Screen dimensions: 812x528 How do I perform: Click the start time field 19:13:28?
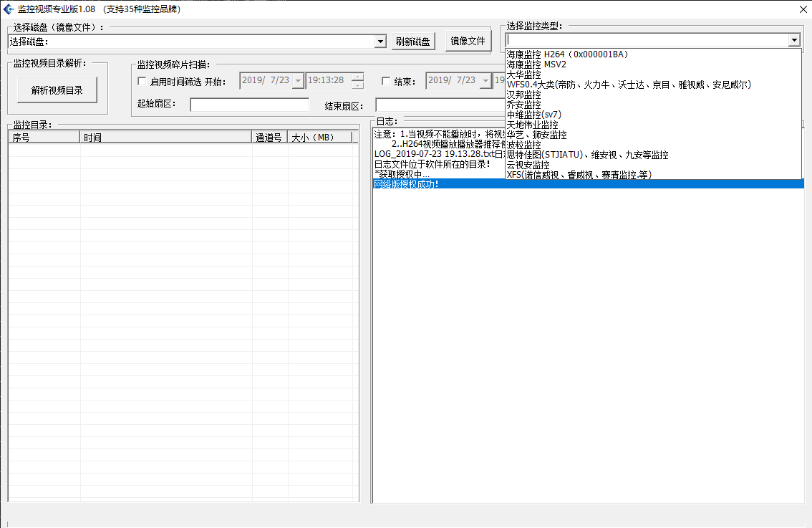(329, 80)
